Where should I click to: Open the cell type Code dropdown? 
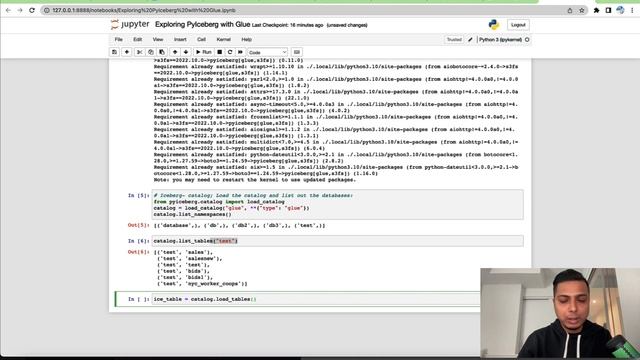[267, 52]
